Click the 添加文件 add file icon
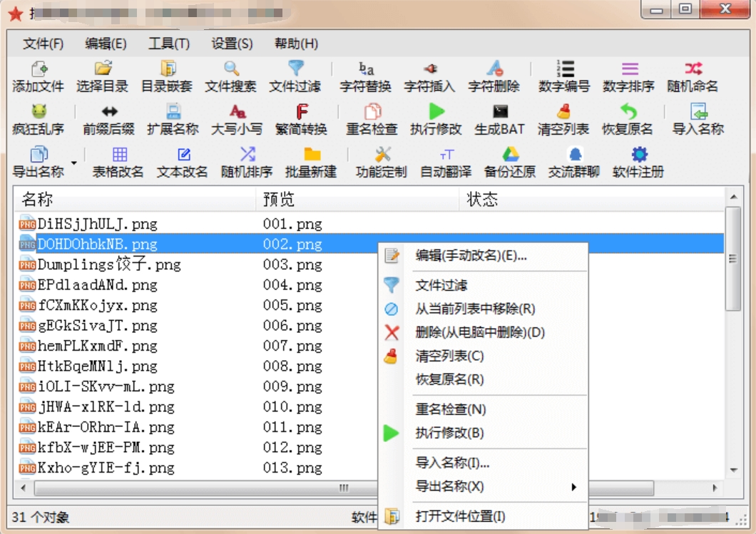756x534 pixels. click(39, 69)
